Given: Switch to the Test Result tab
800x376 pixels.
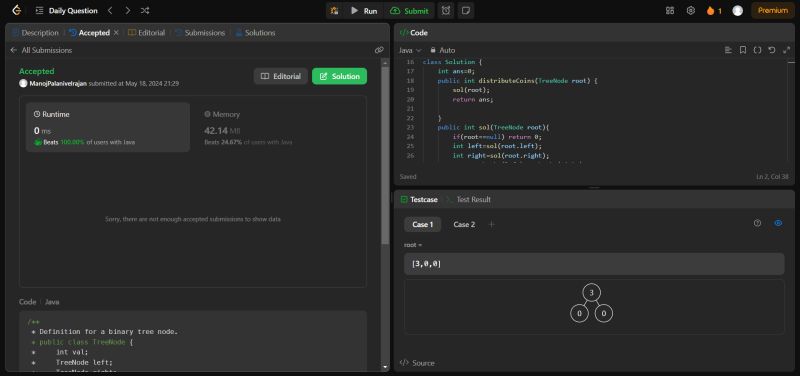Looking at the screenshot, I should pyautogui.click(x=468, y=199).
